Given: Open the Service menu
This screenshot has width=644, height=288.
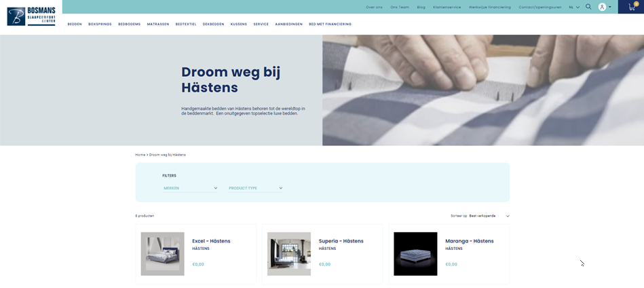Looking at the screenshot, I should coord(261,24).
